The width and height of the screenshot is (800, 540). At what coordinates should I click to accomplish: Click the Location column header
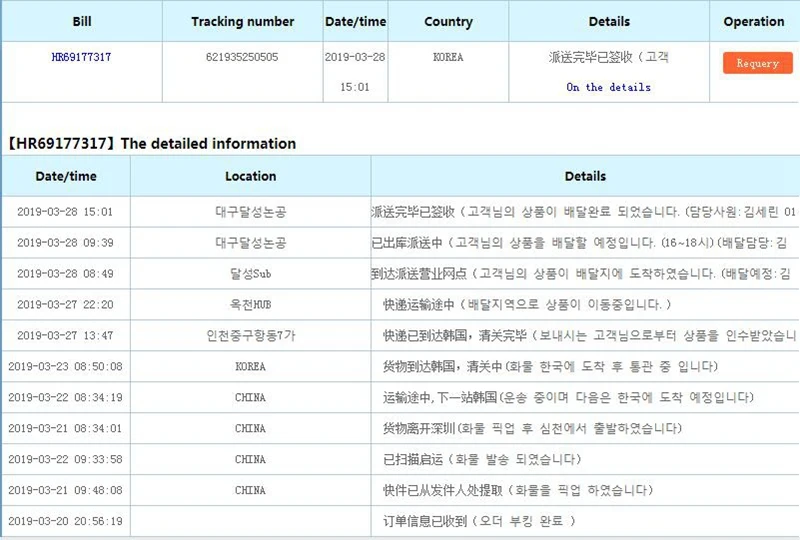click(x=251, y=176)
